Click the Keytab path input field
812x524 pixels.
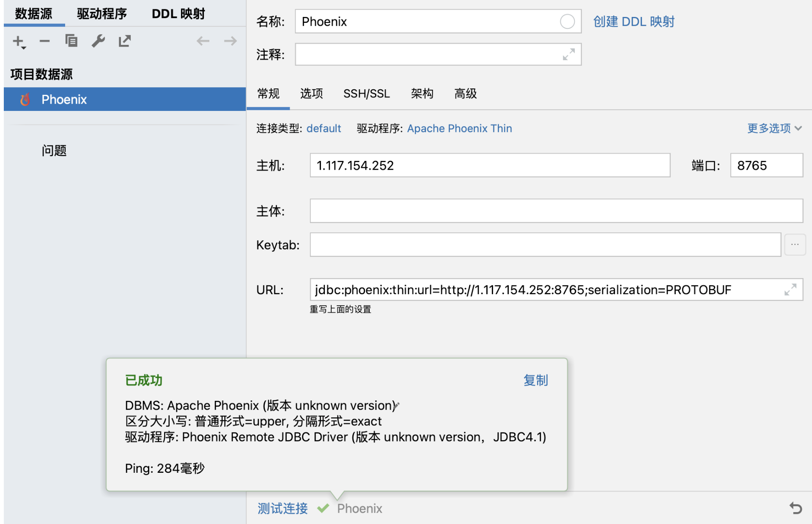[x=545, y=245]
